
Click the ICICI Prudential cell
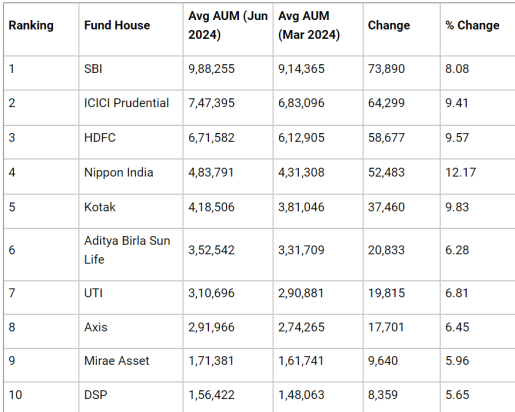(x=126, y=103)
